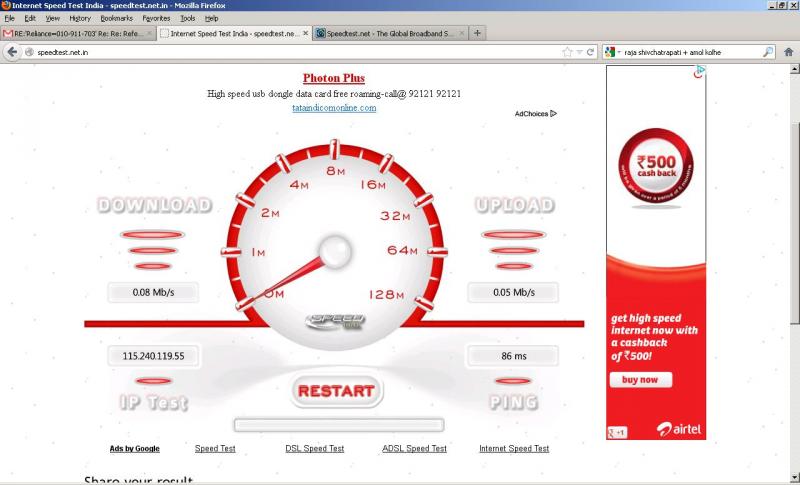Click the IP address 115.240.119.55
Viewport: 800px width, 485px height.
click(x=153, y=356)
